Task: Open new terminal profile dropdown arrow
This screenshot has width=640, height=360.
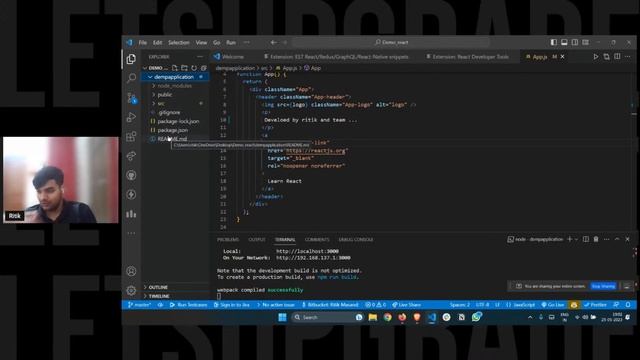Action: click(x=576, y=240)
